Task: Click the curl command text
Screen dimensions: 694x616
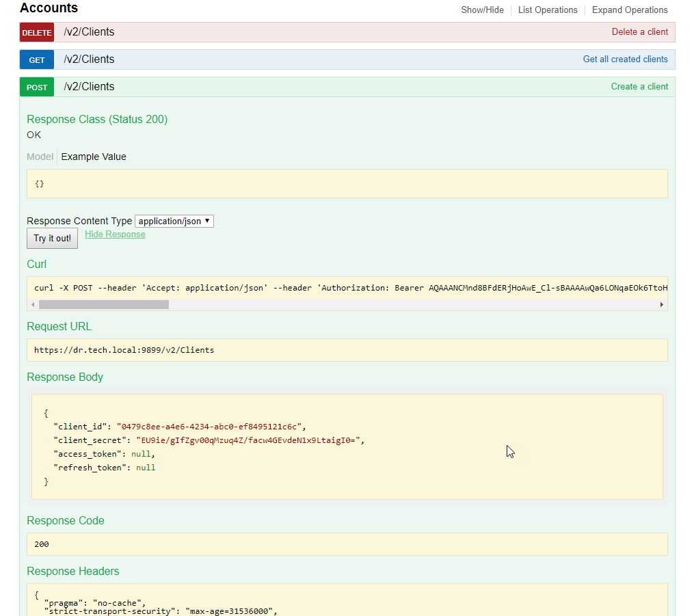Action: [351, 288]
